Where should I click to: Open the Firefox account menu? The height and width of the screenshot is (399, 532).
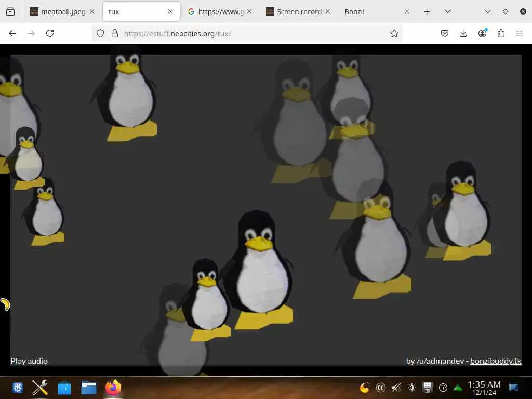click(482, 33)
